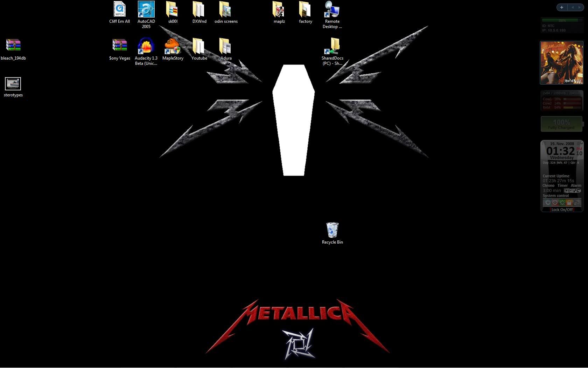Click the album art thumbnail gadget
The height and width of the screenshot is (368, 588).
point(562,63)
